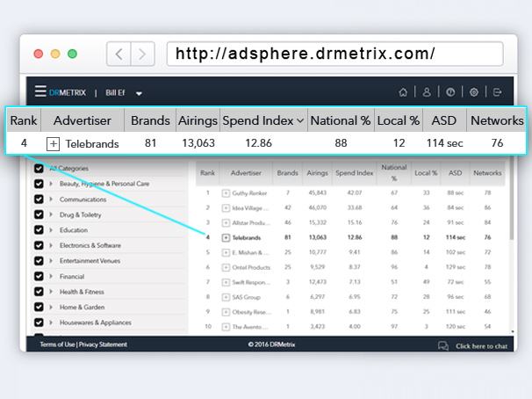Click the 'Click here to chat' link

(481, 346)
